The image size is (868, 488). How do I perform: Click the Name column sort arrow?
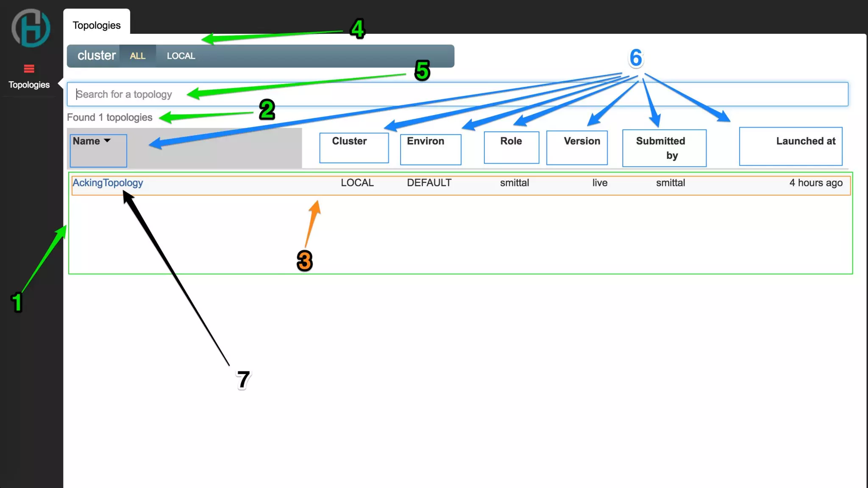point(107,141)
